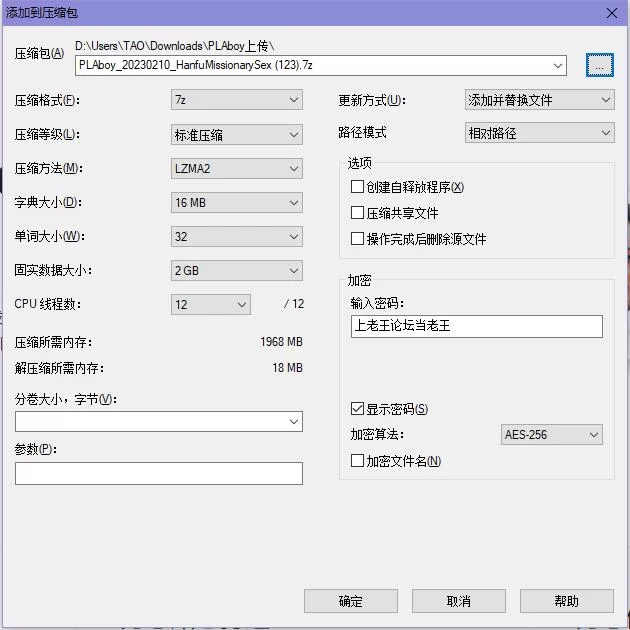Toggle the compress shared files (压缩共享文件) checkbox
630x630 pixels.
point(357,213)
